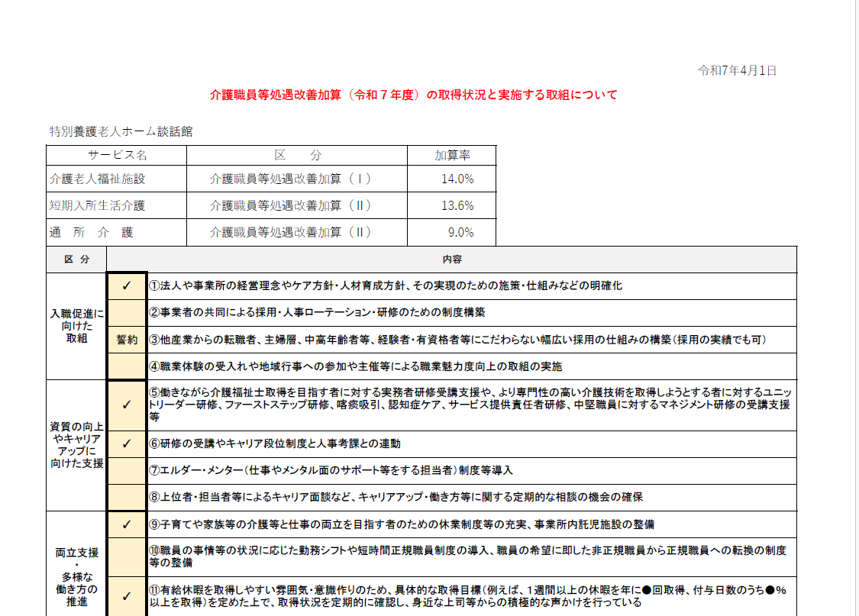Image resolution: width=859 pixels, height=616 pixels.
Task: Click the 誓約 cell next to item ③
Action: click(127, 340)
